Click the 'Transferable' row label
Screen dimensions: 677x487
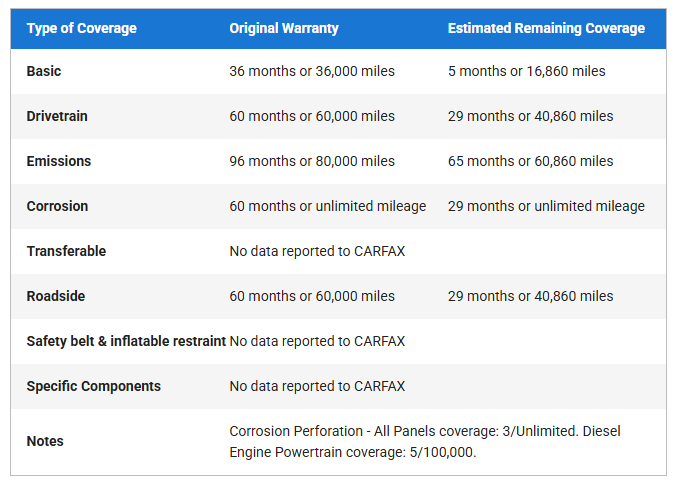[66, 251]
